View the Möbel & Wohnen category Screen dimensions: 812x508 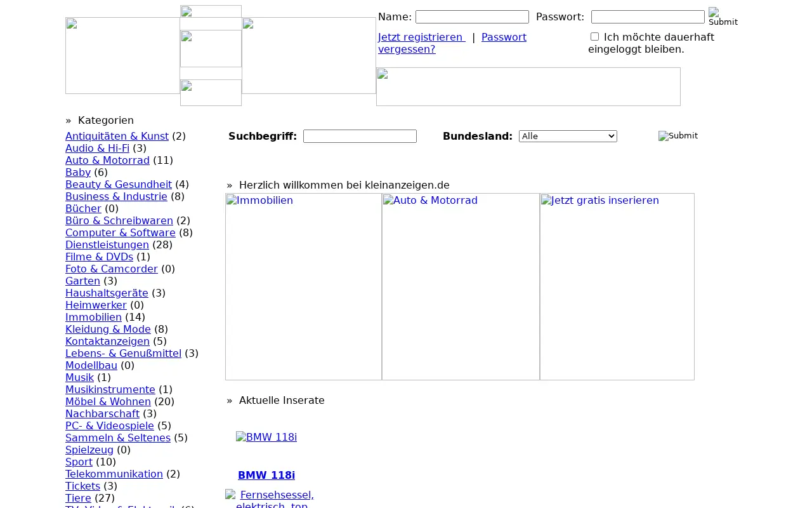pyautogui.click(x=108, y=401)
